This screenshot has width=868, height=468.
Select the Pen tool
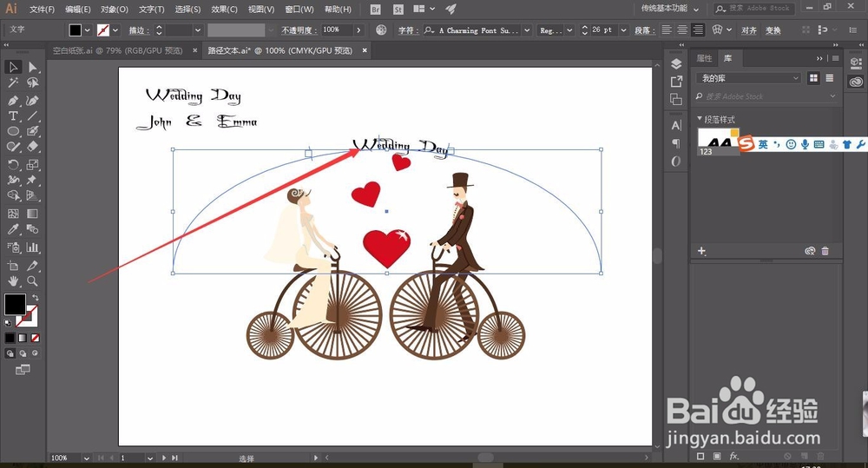coord(13,100)
